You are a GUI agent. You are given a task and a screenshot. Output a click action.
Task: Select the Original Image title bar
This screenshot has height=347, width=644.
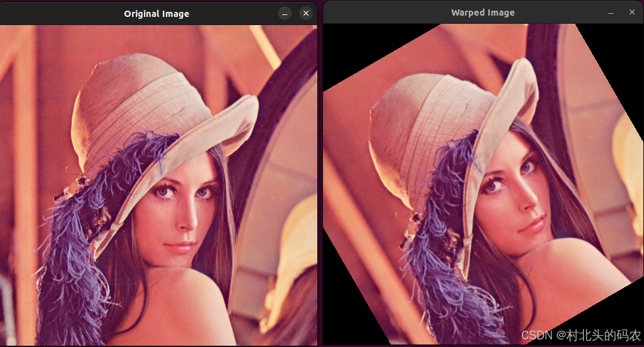157,14
